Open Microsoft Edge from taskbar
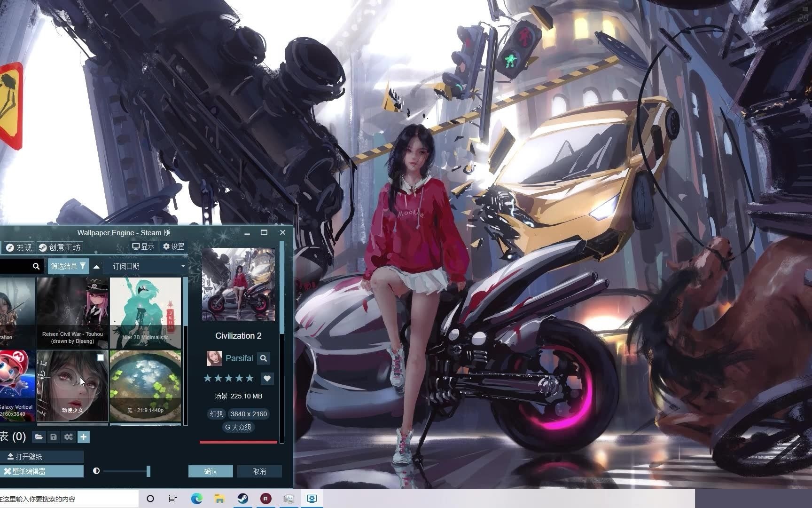This screenshot has height=508, width=812. (x=196, y=499)
